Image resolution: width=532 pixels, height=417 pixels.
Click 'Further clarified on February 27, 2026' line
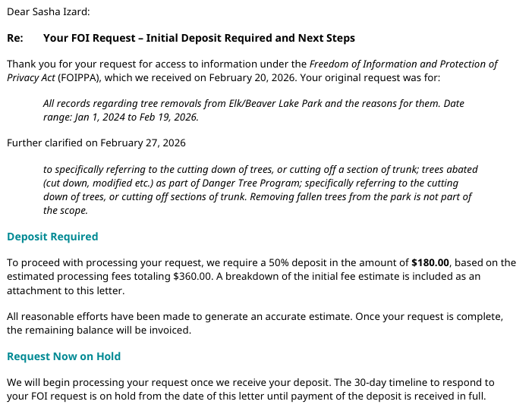coord(96,143)
